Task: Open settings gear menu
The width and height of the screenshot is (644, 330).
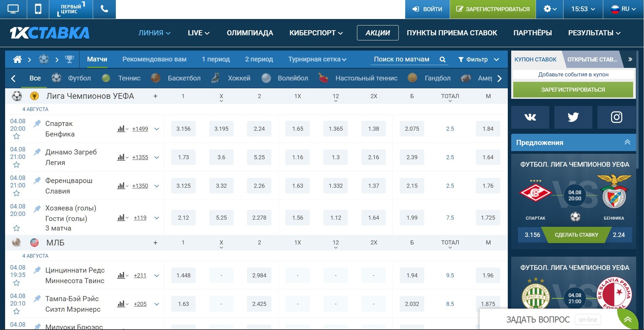Action: pos(550,9)
